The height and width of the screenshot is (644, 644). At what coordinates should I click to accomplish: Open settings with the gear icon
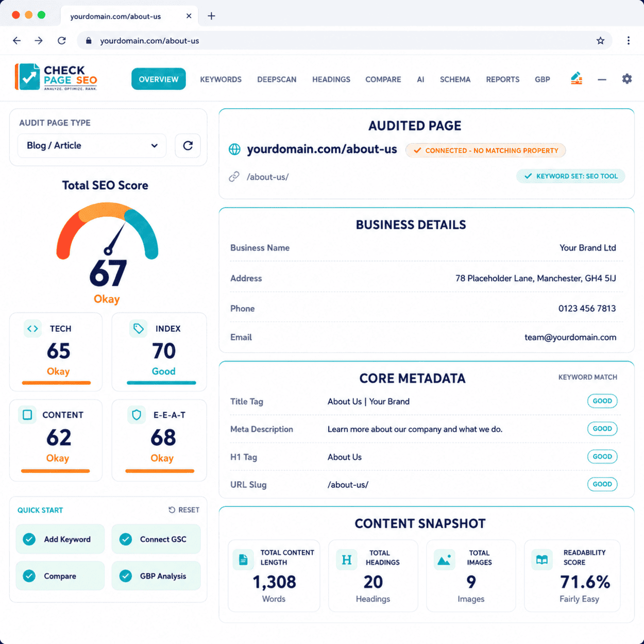tap(627, 79)
